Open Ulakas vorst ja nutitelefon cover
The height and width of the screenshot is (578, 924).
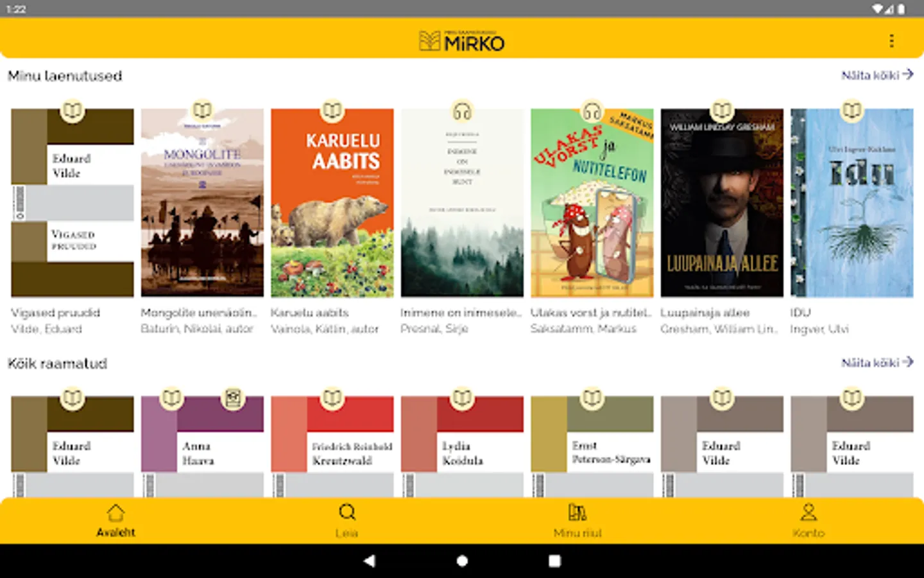(x=592, y=203)
